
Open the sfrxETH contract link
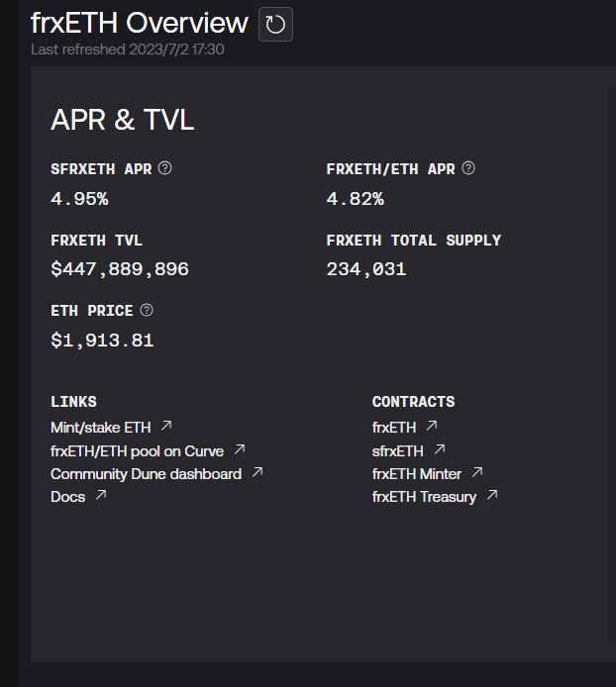click(397, 450)
